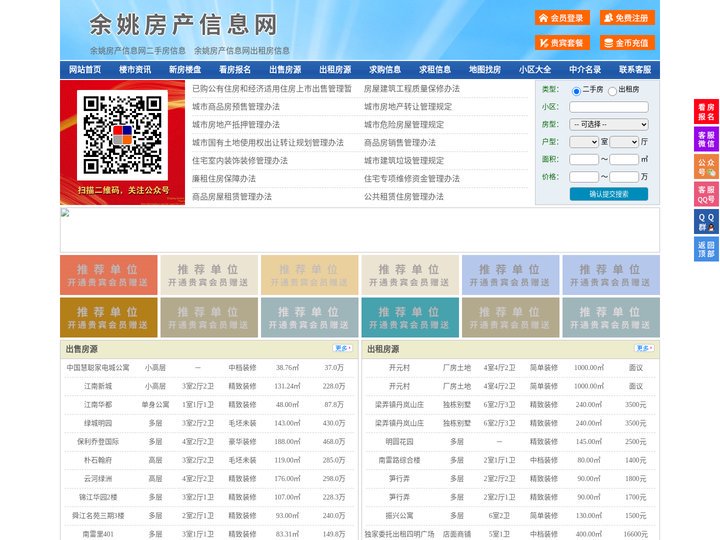Open 新房楼盘 navigation item
Image resolution: width=720 pixels, height=540 pixels.
coord(185,70)
